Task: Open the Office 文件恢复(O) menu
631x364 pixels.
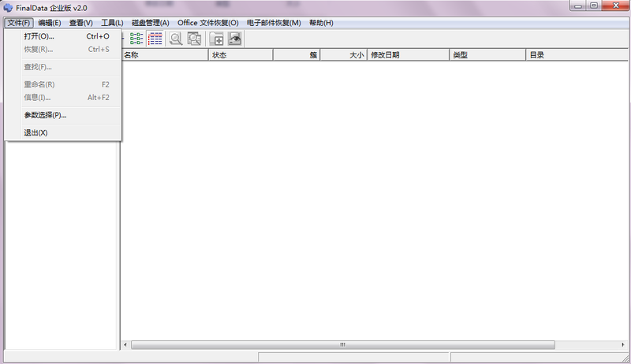Action: [208, 23]
